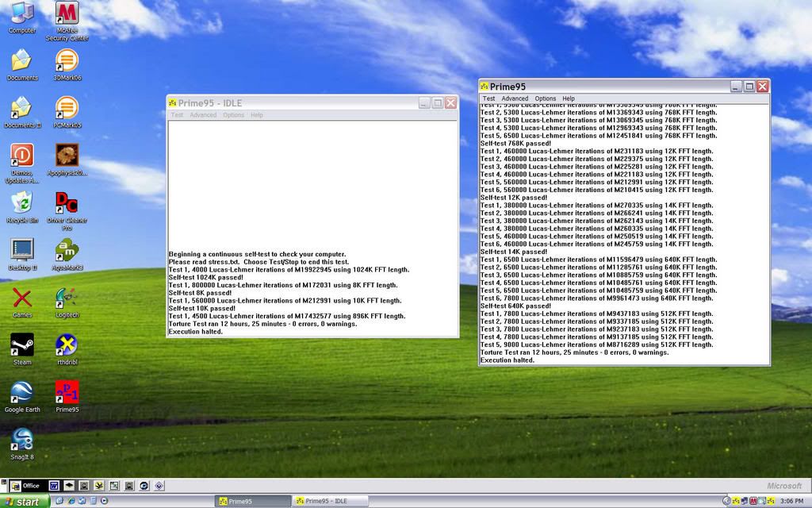The width and height of the screenshot is (812, 508).
Task: Select the McAfee Security Center desktop icon
Action: click(67, 21)
